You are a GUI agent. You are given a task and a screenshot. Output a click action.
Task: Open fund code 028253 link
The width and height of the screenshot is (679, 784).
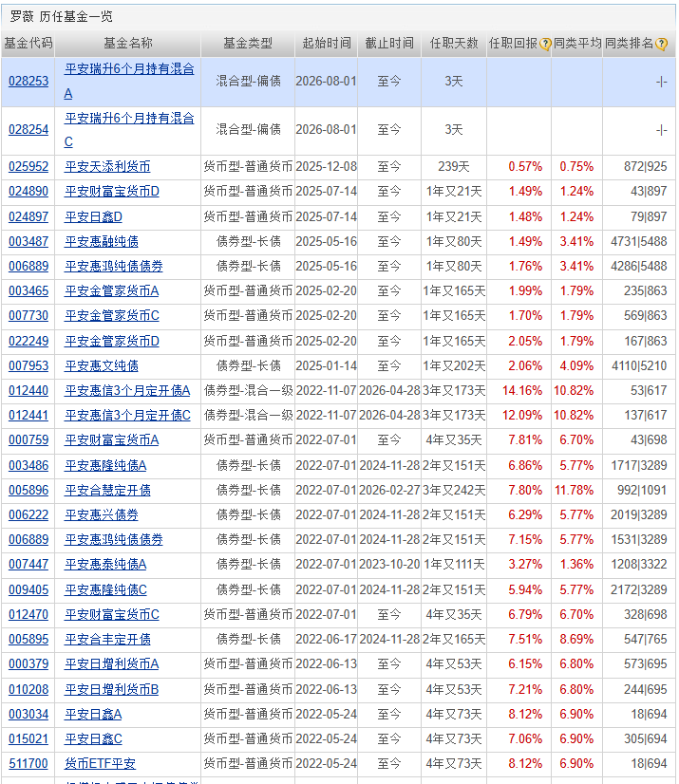pyautogui.click(x=28, y=81)
